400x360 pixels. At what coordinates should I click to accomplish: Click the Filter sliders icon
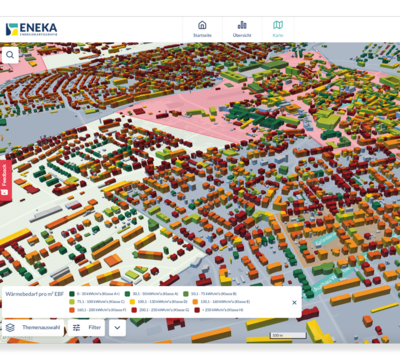coord(77,327)
